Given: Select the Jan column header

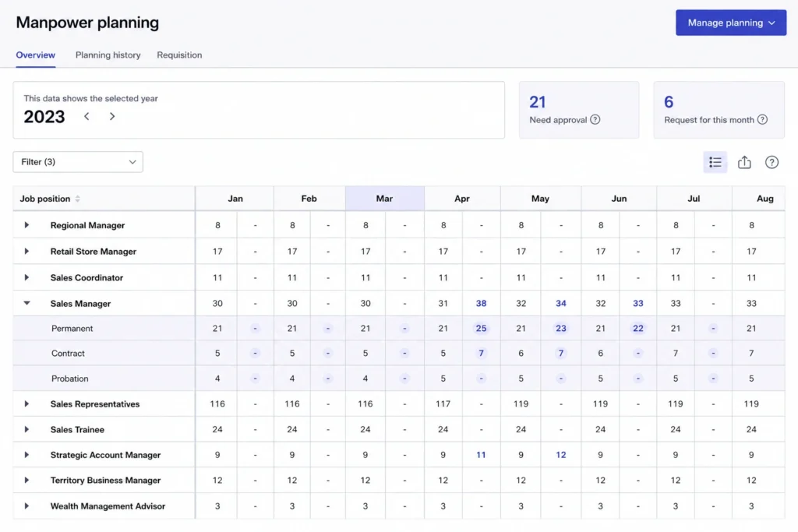Looking at the screenshot, I should pos(235,199).
